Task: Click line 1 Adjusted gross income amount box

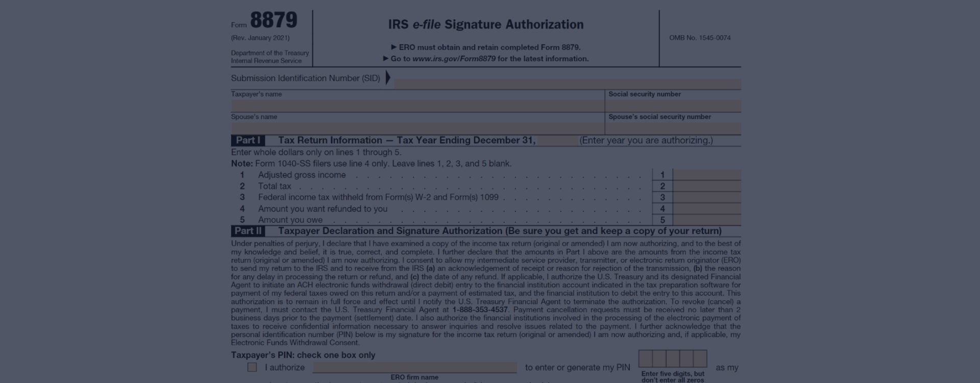Action: tap(707, 175)
